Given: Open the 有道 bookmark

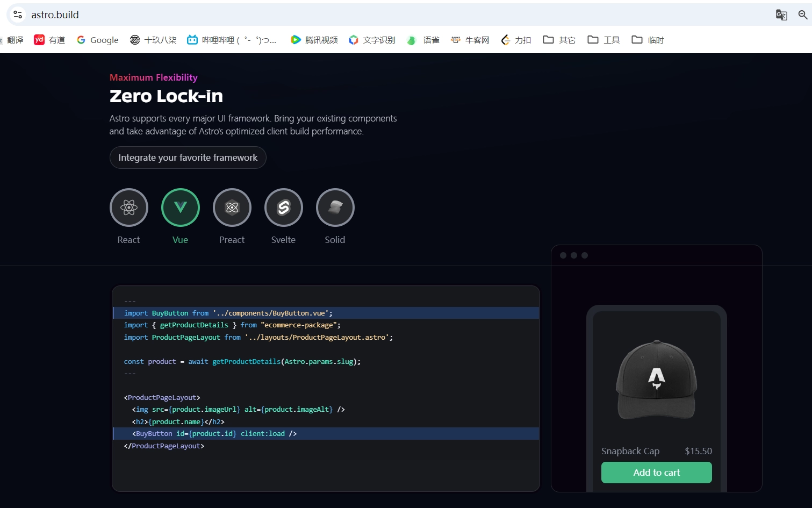Looking at the screenshot, I should coord(49,40).
